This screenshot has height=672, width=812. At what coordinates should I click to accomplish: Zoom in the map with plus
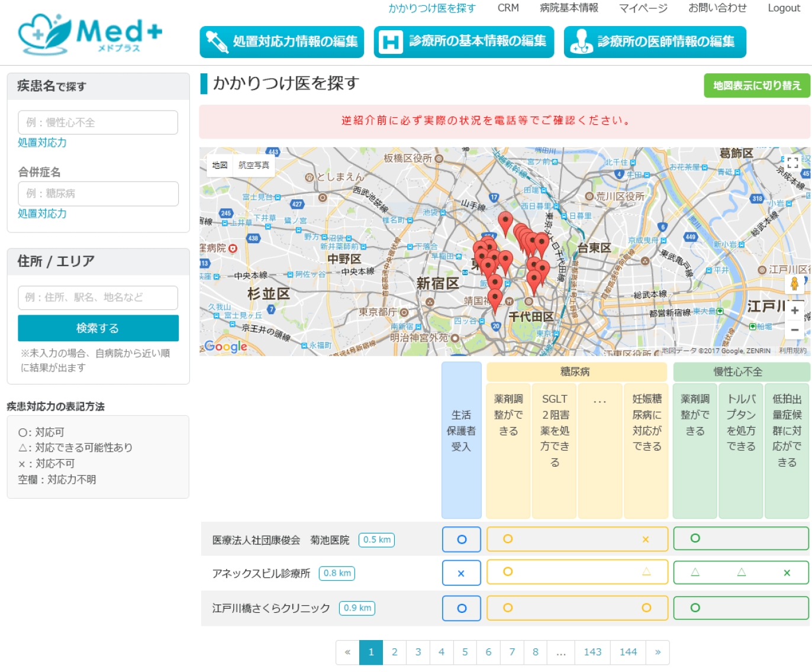click(794, 311)
